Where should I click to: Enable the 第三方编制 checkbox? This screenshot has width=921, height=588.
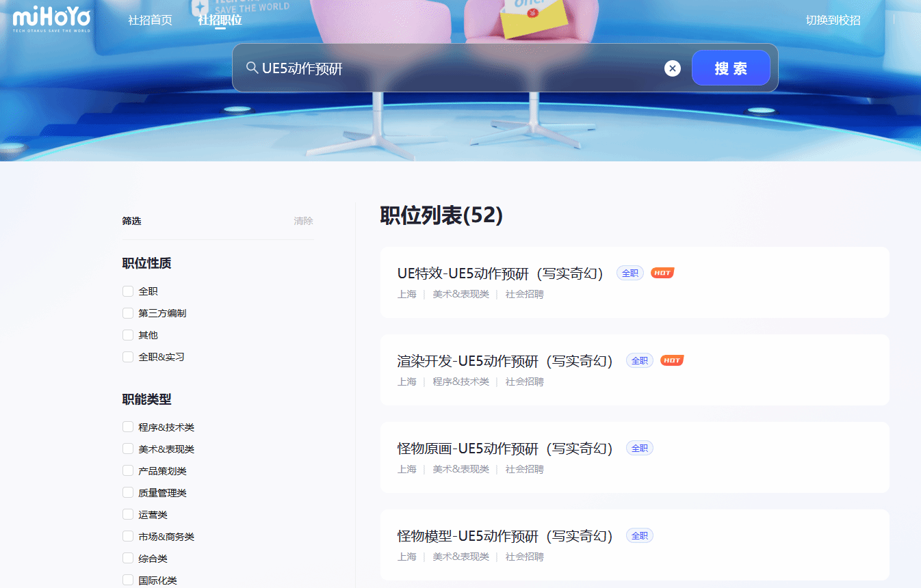(128, 313)
